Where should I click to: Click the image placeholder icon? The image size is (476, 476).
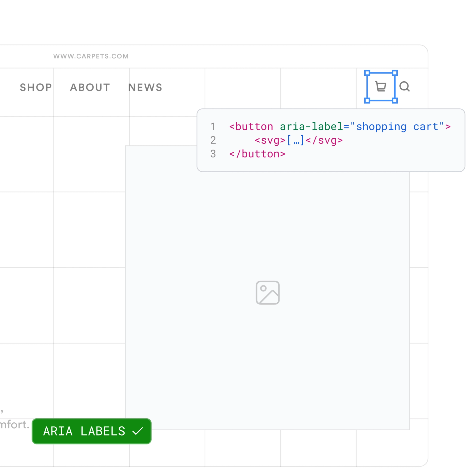pyautogui.click(x=268, y=293)
